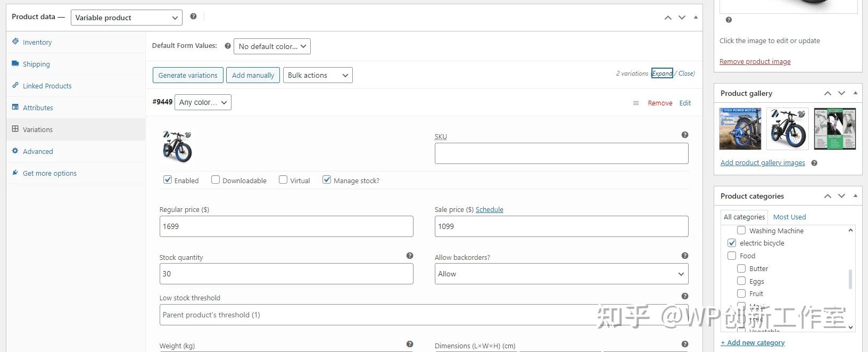This screenshot has width=868, height=352.
Task: Click the variation bike thumbnail image
Action: click(177, 146)
